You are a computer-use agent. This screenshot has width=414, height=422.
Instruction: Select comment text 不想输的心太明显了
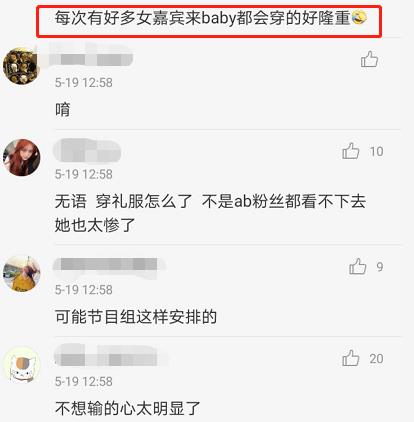tap(128, 408)
